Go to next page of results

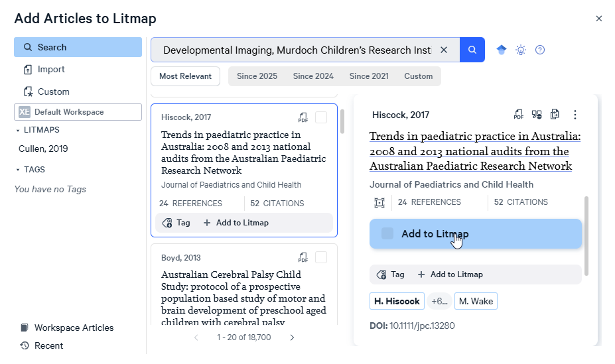coord(292,337)
